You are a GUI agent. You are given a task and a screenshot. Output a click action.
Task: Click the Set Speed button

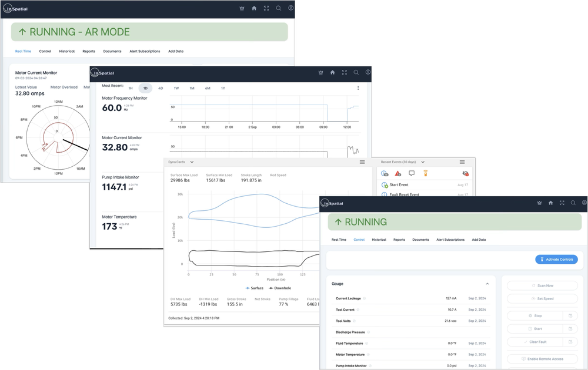pyautogui.click(x=542, y=298)
